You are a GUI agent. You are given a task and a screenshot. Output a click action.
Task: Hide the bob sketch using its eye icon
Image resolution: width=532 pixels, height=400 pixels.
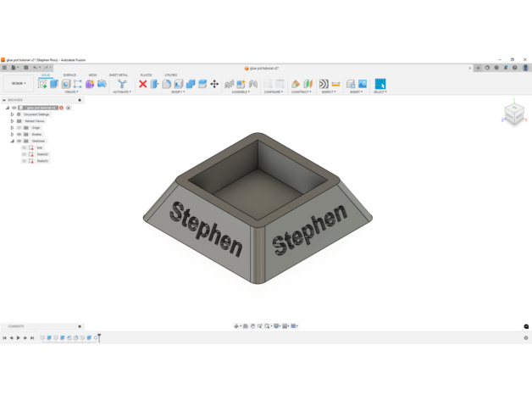pyautogui.click(x=25, y=148)
